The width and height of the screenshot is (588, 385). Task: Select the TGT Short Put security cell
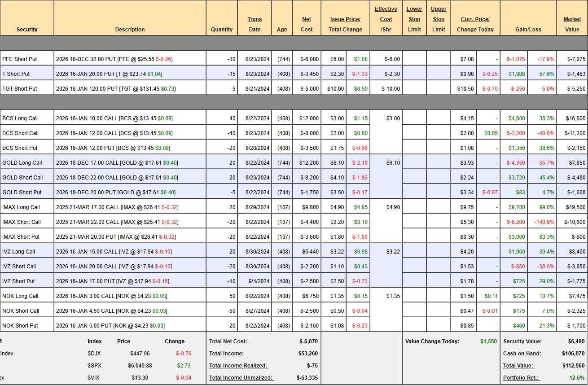(20, 89)
